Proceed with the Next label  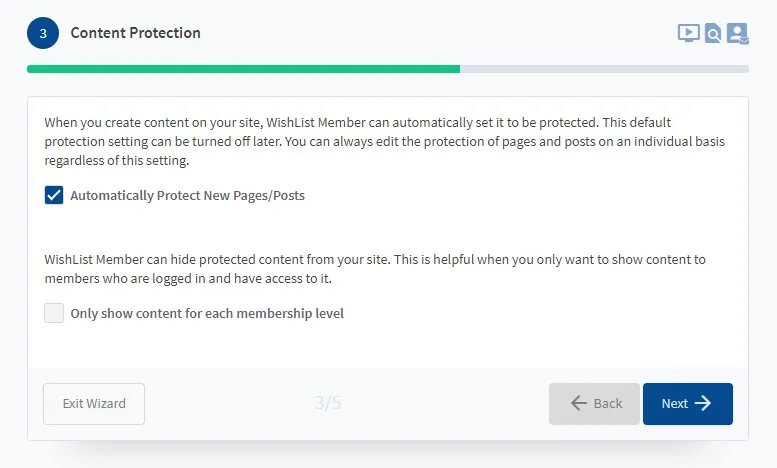pyautogui.click(x=674, y=404)
